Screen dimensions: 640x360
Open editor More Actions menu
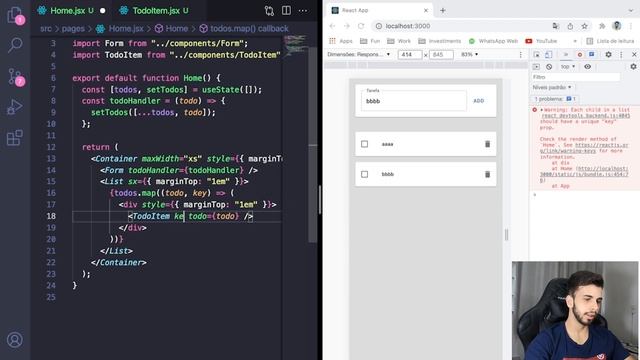[x=303, y=11]
